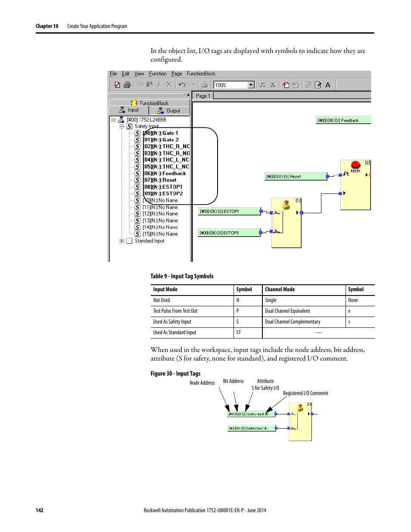Screen dimensions: 411x532
Task: Click the Redo arrow icon
Action: pyautogui.click(x=192, y=85)
